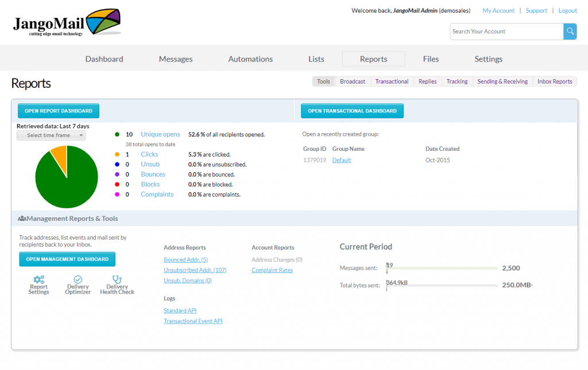Viewport: 588px width, 370px height.
Task: Switch to the Replies tab
Action: point(427,81)
